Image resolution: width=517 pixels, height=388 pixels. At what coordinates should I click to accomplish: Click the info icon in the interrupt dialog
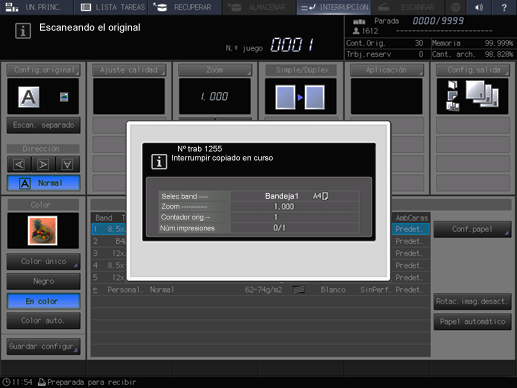point(159,162)
